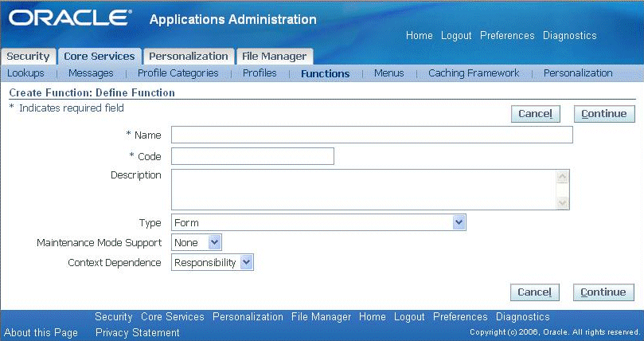
Task: Go to Lookups subtab
Action: 25,73
